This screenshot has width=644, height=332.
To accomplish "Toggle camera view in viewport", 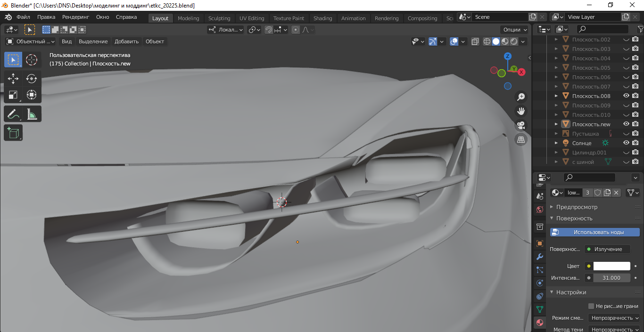I will point(521,125).
